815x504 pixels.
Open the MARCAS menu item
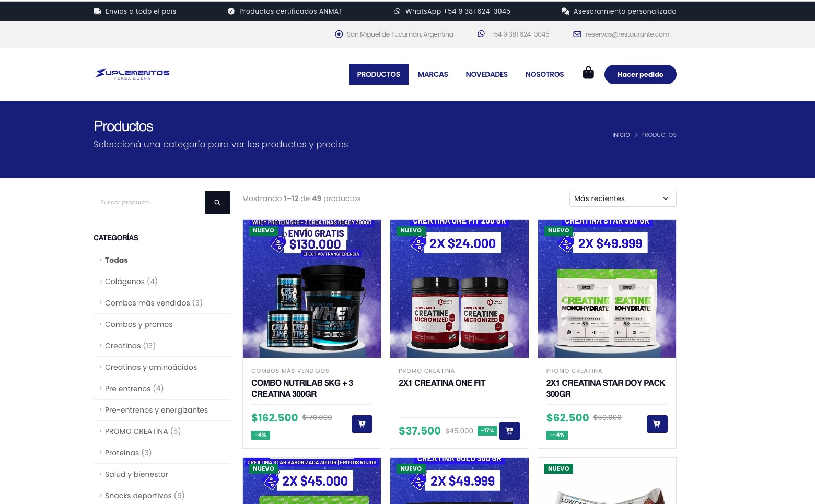click(433, 74)
